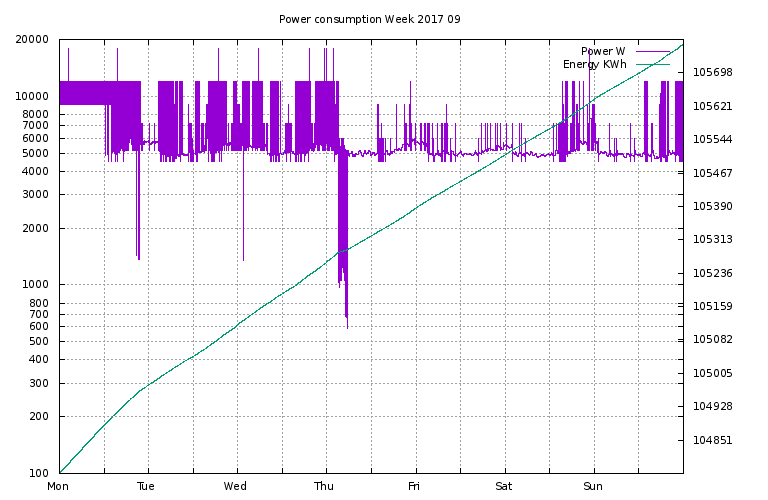Click the 105698 right axis label
Viewport: 768px width, 500px height.
coord(713,73)
